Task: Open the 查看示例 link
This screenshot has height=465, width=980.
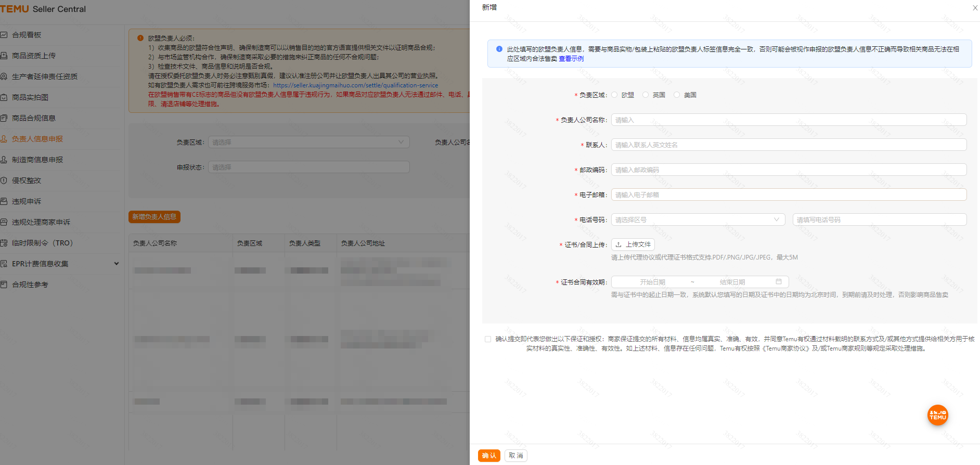Action: click(571, 59)
